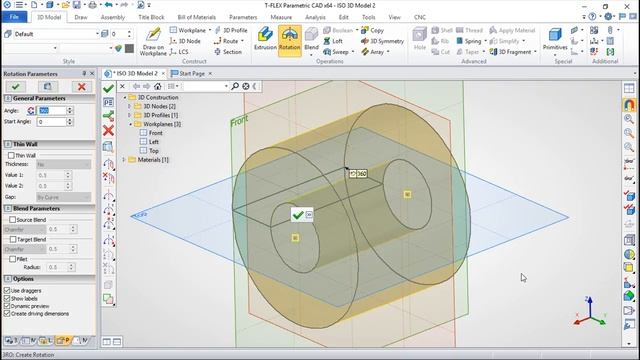Image resolution: width=640 pixels, height=360 pixels.
Task: Click the Loft operation
Action: click(x=333, y=41)
